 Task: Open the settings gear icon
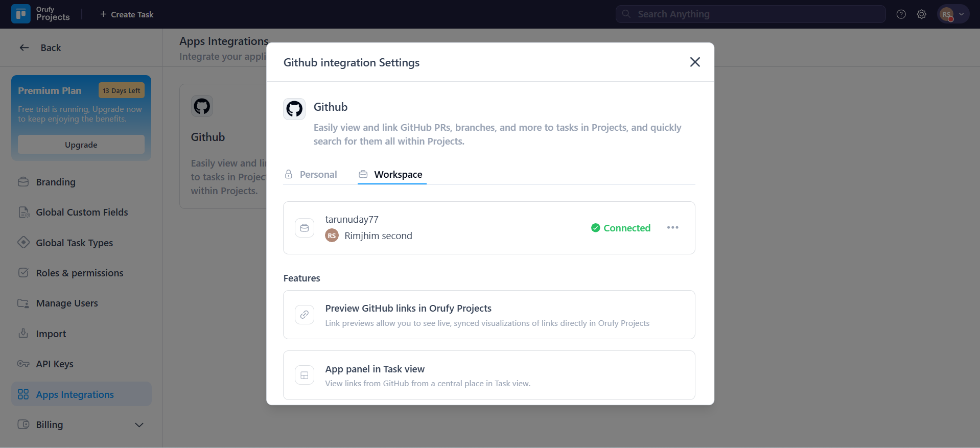pyautogui.click(x=921, y=14)
